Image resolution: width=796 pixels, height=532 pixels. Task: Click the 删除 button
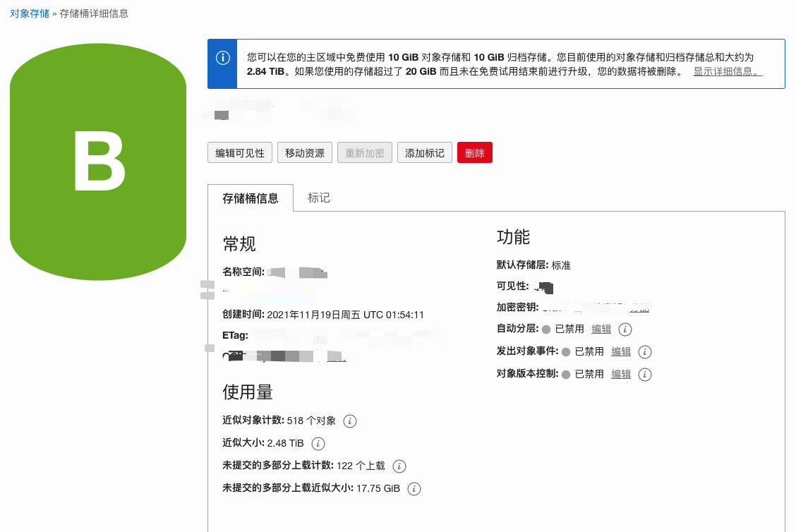click(x=474, y=152)
